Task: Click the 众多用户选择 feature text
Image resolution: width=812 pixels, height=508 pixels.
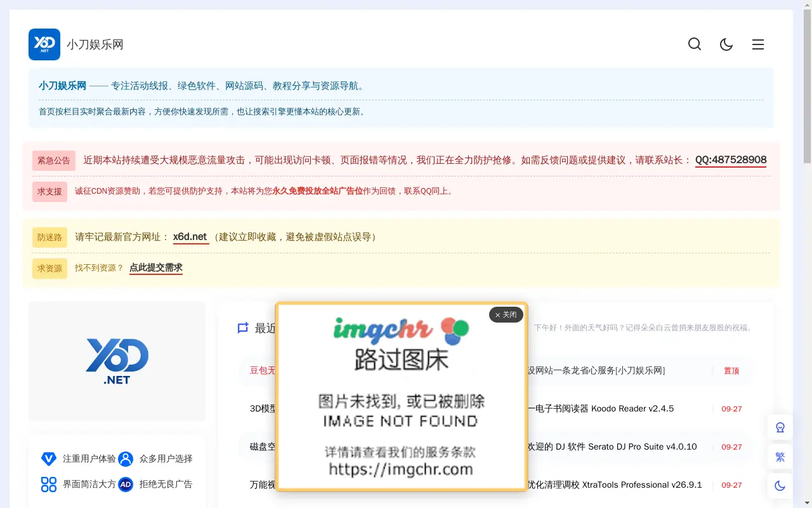Action: [166, 458]
